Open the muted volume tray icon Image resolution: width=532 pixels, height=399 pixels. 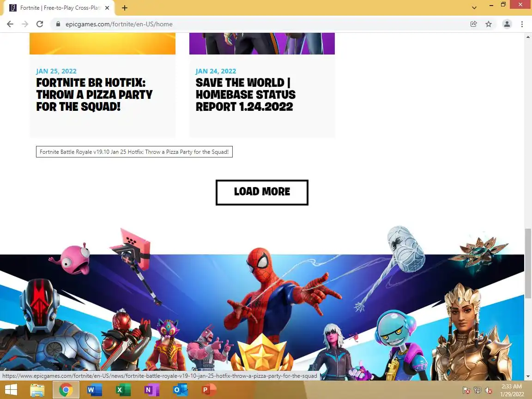[489, 390]
